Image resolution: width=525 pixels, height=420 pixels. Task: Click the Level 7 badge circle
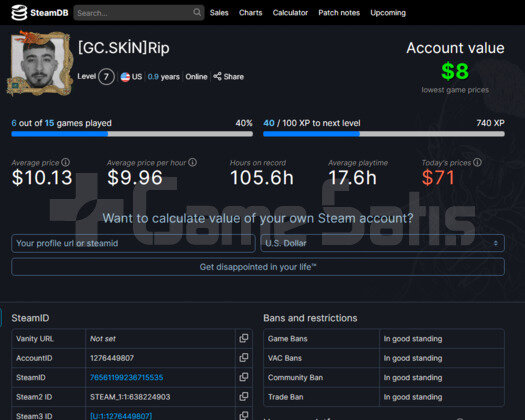pos(106,77)
